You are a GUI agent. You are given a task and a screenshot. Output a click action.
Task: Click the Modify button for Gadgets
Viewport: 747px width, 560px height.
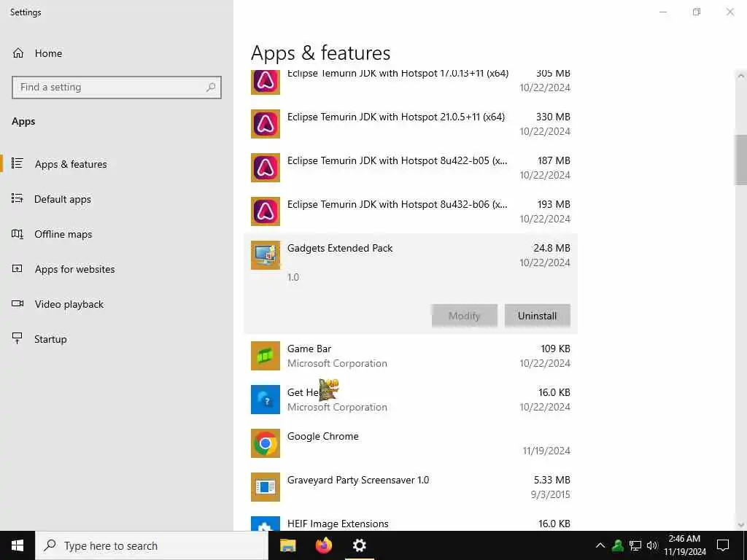465,316
